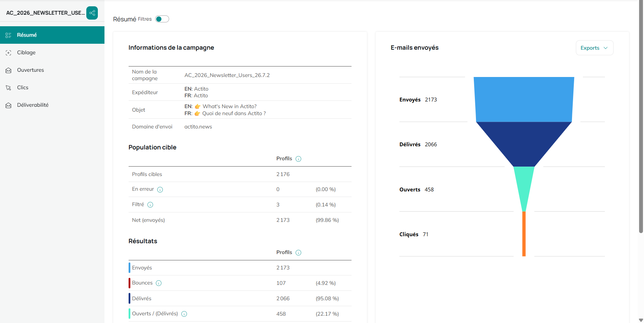The image size is (644, 323).
Task: Click the Délivrés 2066 funnel label
Action: tap(418, 145)
